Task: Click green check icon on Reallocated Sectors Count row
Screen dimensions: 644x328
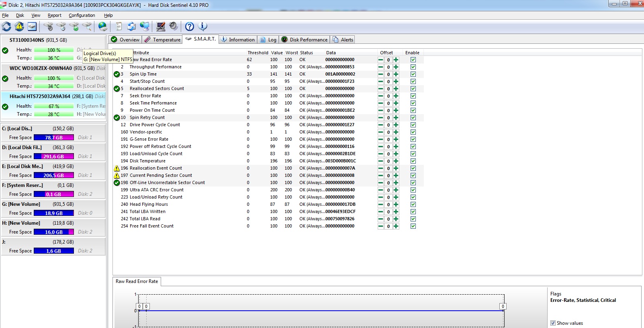Action: pyautogui.click(x=117, y=89)
